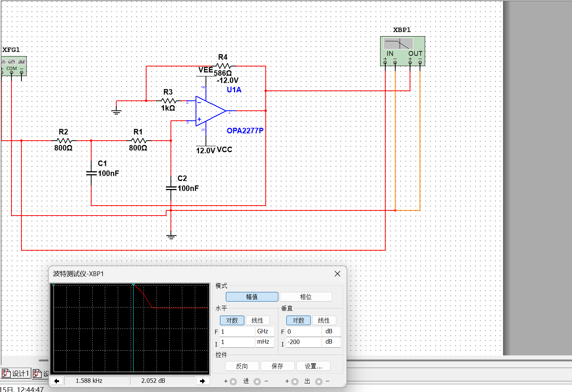Open vertical F unit dB field

coord(332,331)
